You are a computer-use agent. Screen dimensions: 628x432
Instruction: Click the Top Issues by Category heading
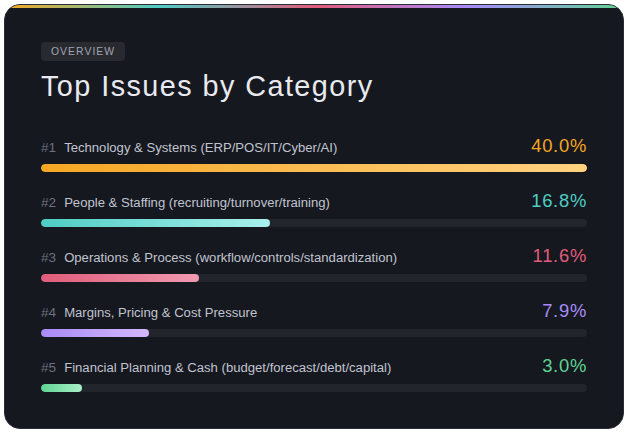(x=206, y=87)
